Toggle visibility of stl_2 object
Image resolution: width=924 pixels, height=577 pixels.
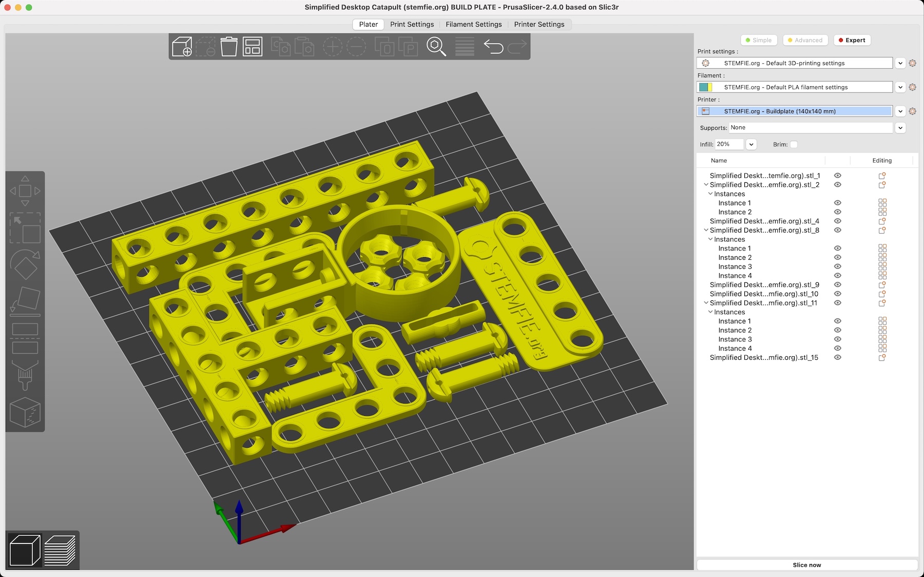coord(838,185)
